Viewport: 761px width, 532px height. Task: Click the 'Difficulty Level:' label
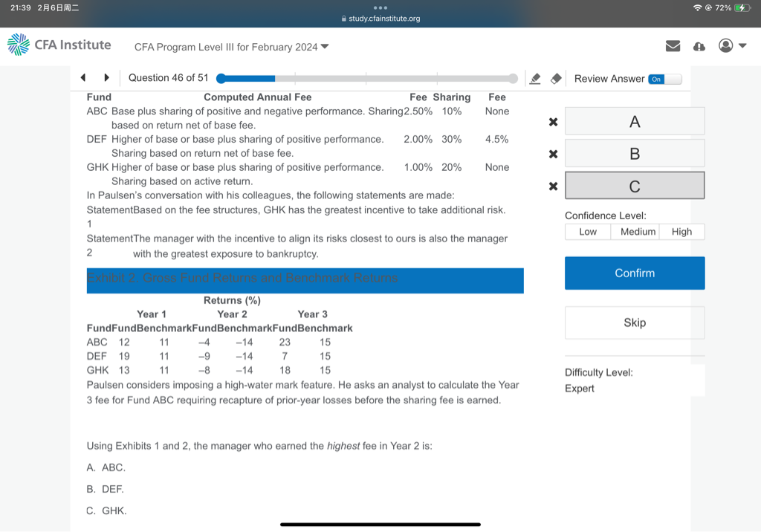pos(598,372)
